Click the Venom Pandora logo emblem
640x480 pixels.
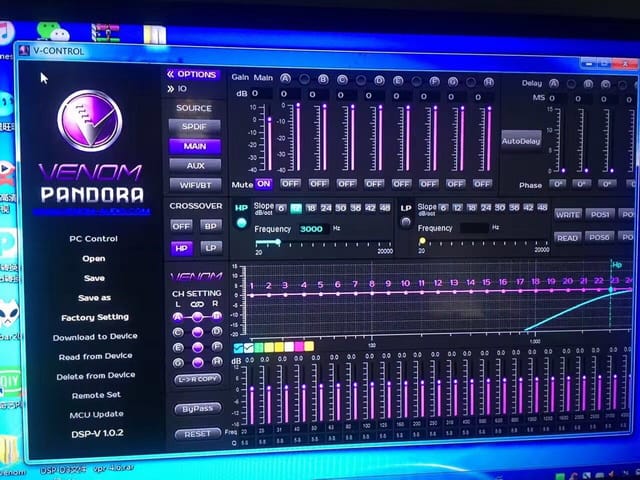click(x=90, y=121)
